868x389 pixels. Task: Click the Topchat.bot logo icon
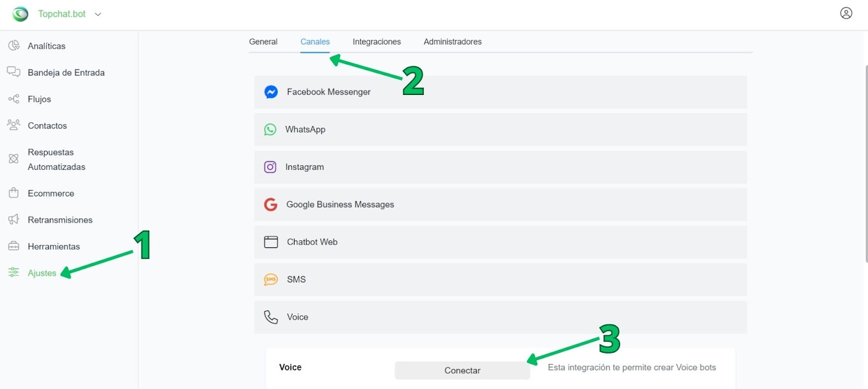tap(21, 14)
